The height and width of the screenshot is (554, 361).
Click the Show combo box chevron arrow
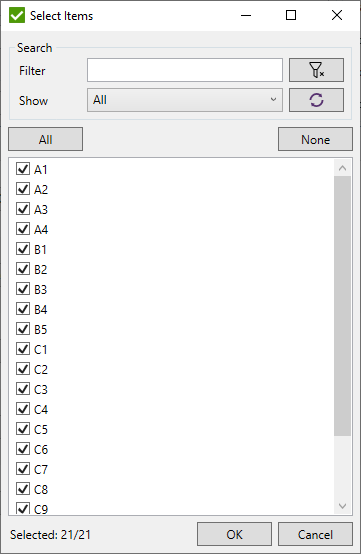273,100
